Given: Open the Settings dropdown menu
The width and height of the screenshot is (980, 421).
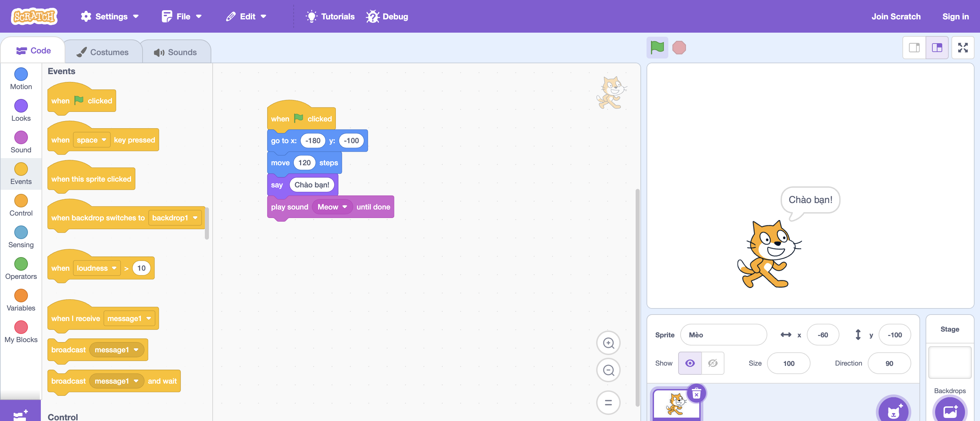Looking at the screenshot, I should tap(110, 16).
